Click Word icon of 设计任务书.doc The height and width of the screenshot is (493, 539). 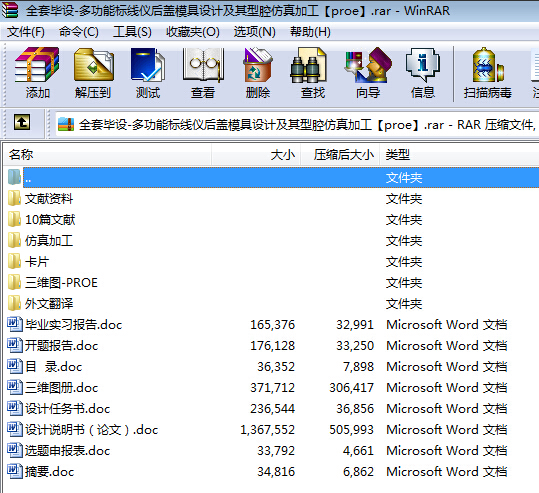(15, 408)
